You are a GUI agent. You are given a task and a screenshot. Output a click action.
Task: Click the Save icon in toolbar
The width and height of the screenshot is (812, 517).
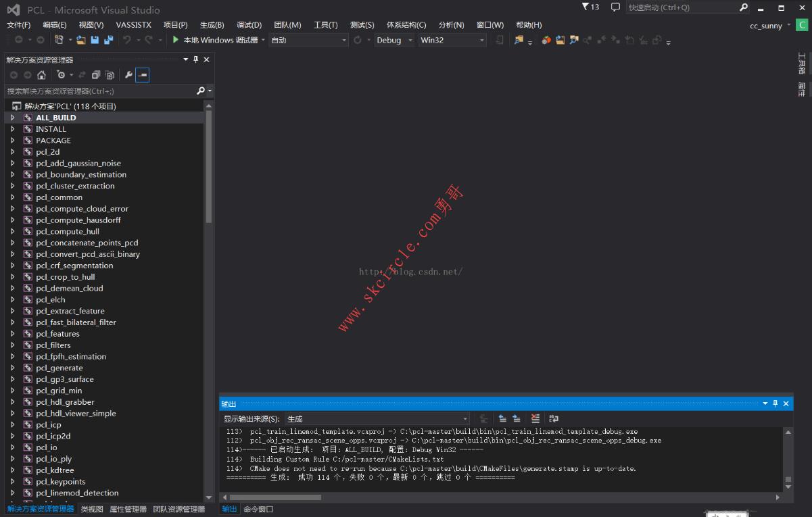pyautogui.click(x=95, y=40)
